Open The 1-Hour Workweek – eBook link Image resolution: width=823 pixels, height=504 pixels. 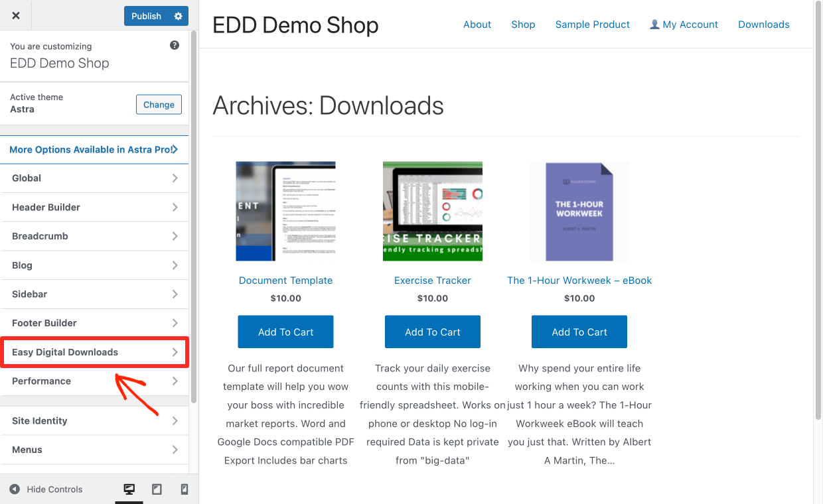[x=579, y=281]
